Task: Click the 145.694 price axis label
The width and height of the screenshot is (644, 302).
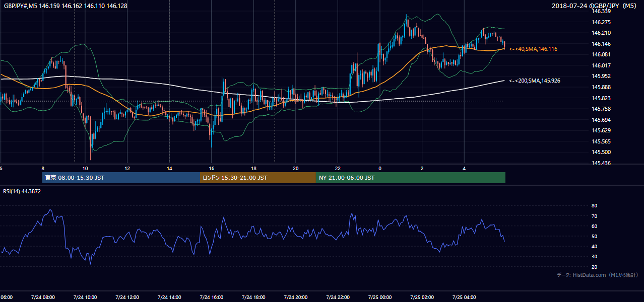Action: pos(601,120)
